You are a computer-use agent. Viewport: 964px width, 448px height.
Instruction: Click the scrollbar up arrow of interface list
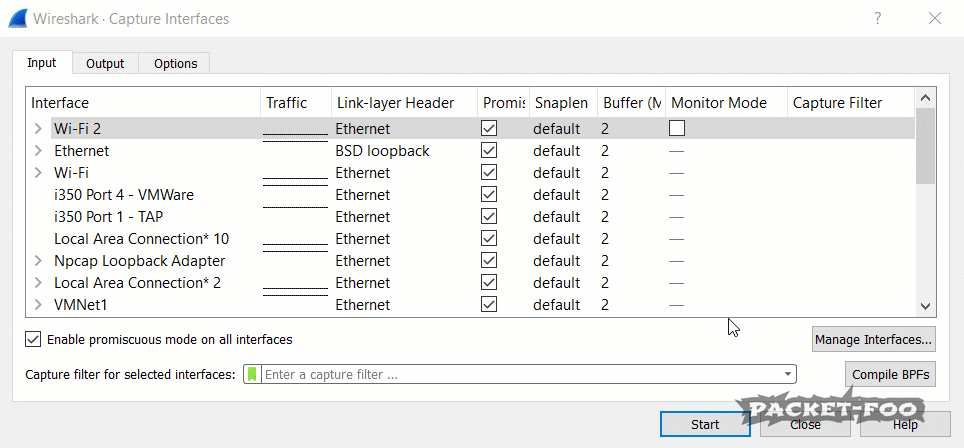coord(925,98)
